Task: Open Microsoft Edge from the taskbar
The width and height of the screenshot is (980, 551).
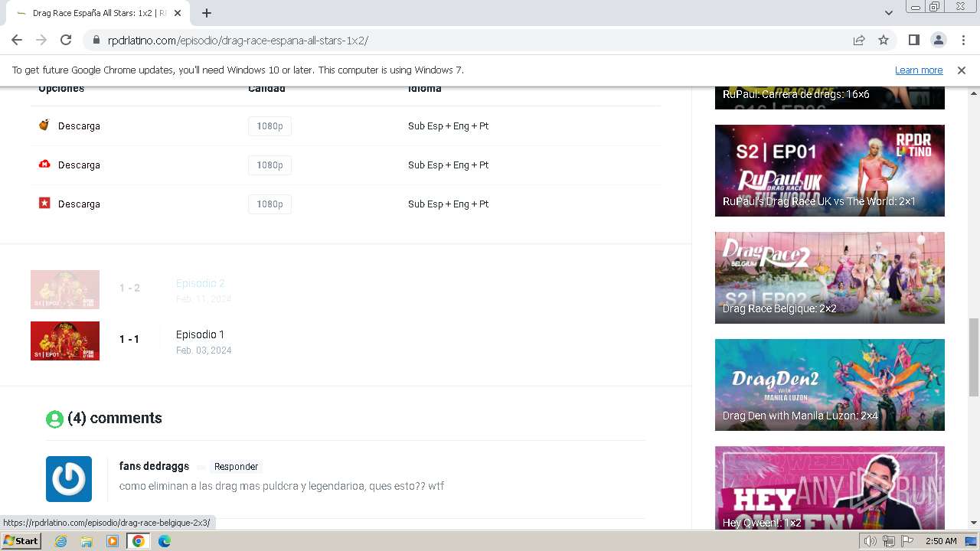Action: pos(164,540)
